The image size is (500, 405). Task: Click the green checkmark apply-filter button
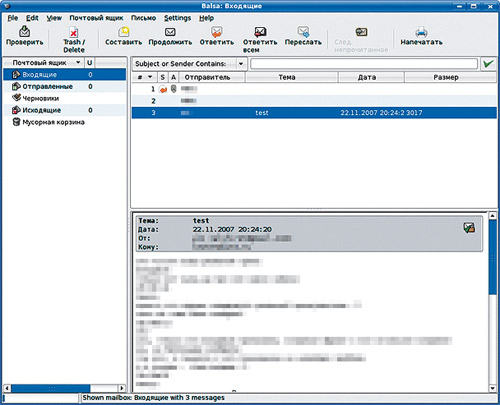(x=488, y=63)
